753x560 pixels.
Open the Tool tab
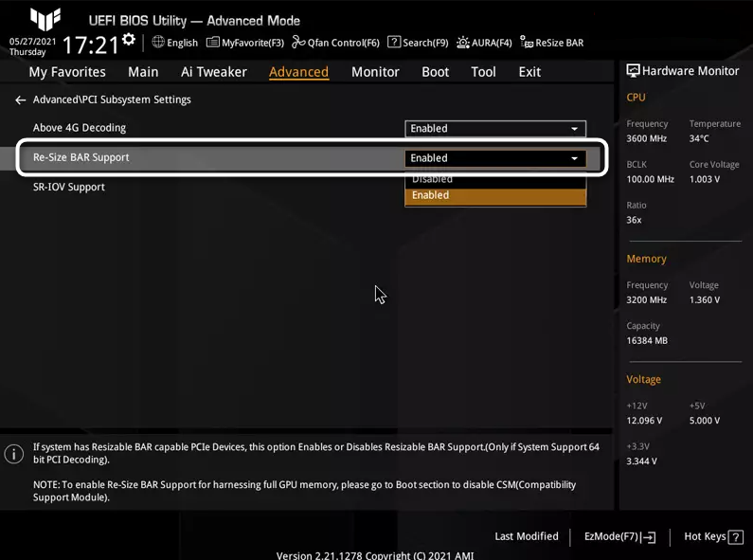click(483, 72)
